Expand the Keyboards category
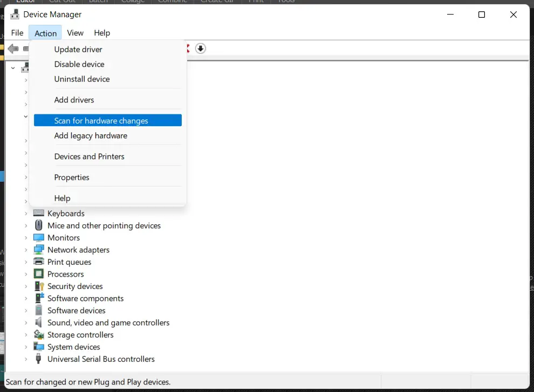534x392 pixels. pyautogui.click(x=26, y=214)
